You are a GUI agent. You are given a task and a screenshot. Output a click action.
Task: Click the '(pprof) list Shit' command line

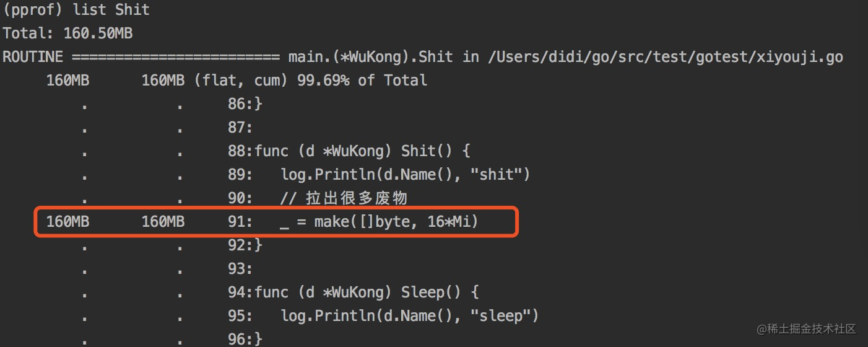pos(76,10)
